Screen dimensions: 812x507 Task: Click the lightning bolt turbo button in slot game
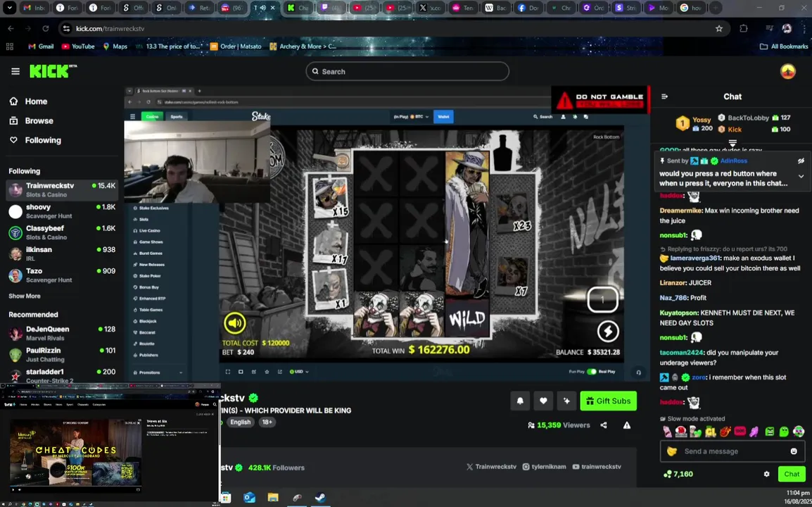coord(608,331)
